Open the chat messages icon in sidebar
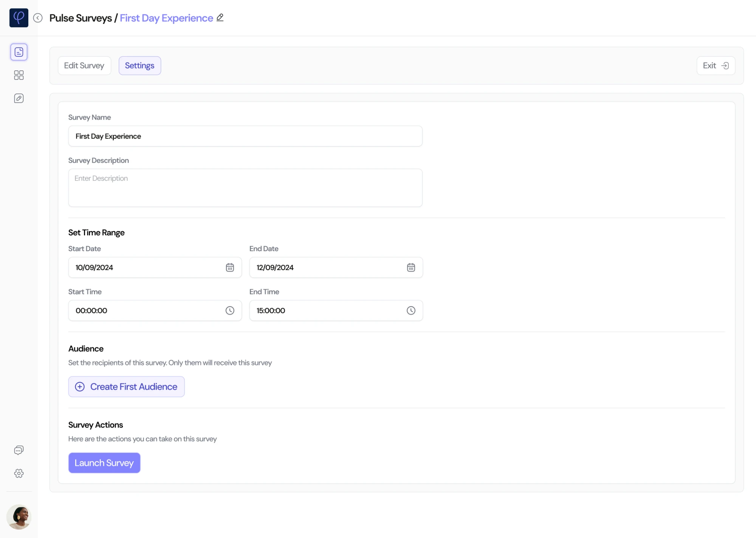This screenshot has width=756, height=538. point(19,450)
